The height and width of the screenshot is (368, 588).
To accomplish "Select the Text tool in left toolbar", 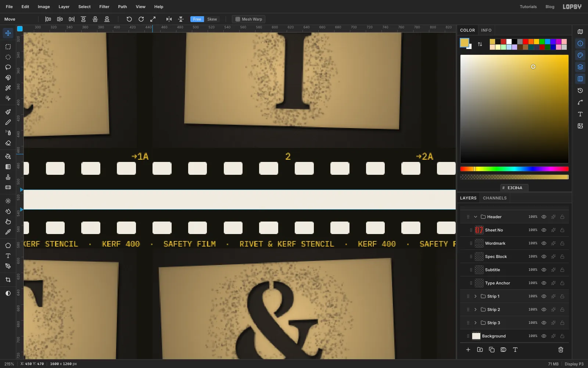I will click(x=8, y=256).
